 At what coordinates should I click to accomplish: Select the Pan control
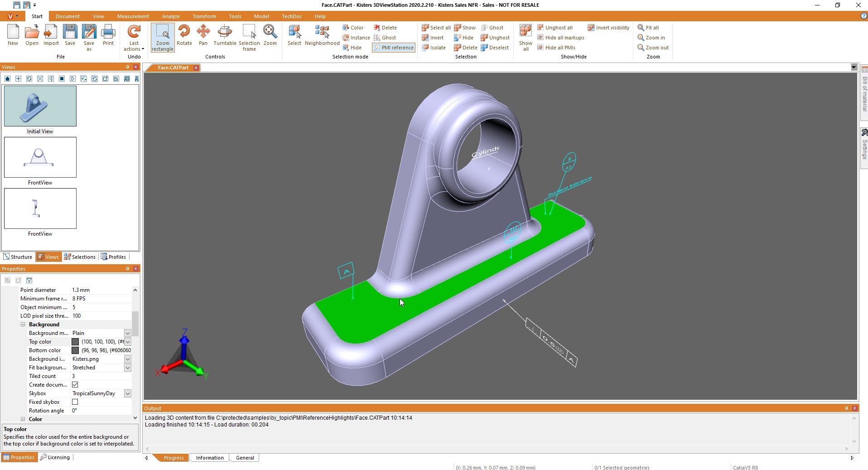point(203,35)
